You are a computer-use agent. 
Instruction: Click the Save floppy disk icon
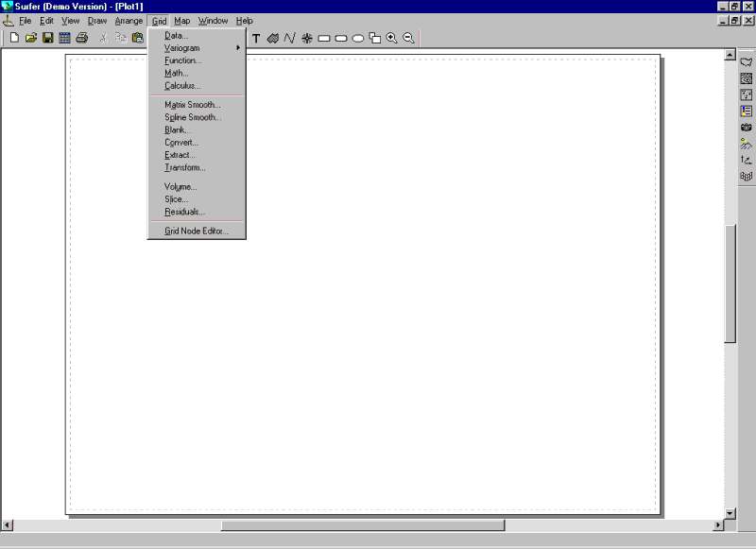pyautogui.click(x=47, y=38)
